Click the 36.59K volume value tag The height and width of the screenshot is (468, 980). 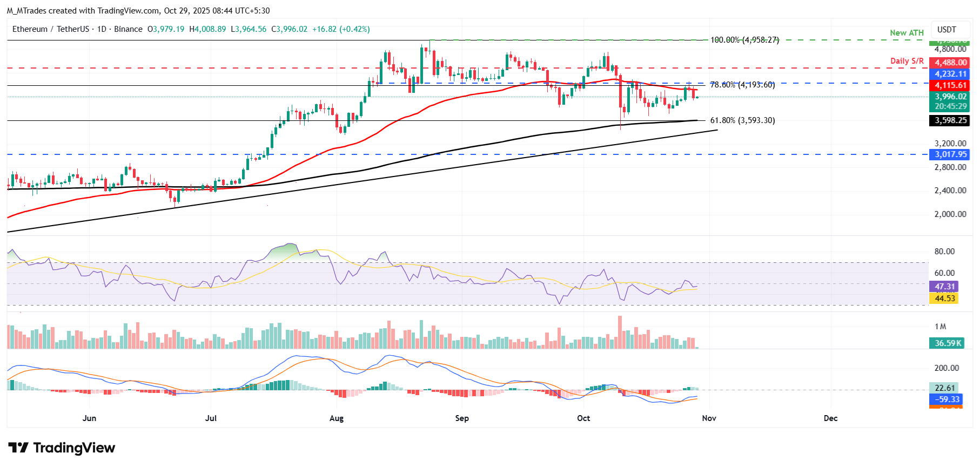[948, 343]
